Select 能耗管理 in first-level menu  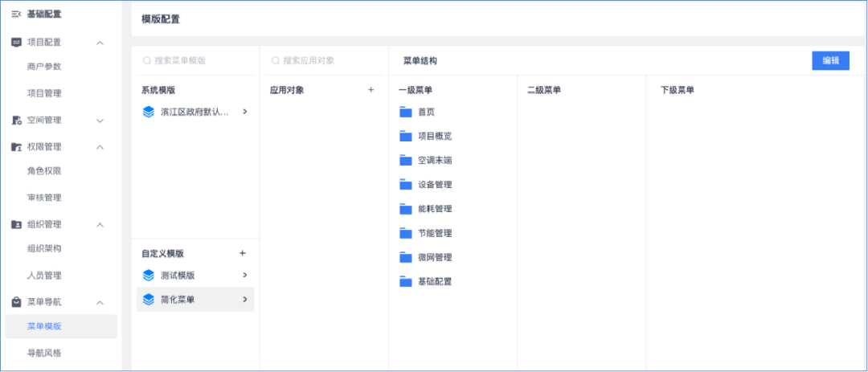(x=435, y=209)
